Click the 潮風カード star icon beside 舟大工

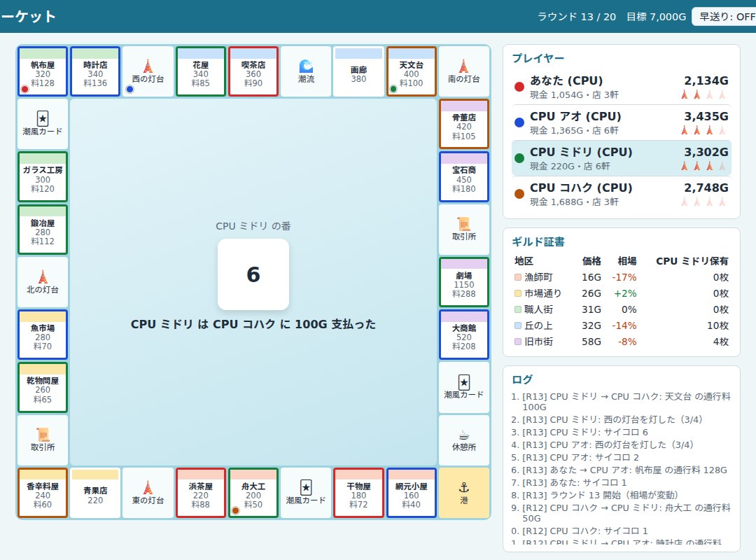click(x=306, y=487)
